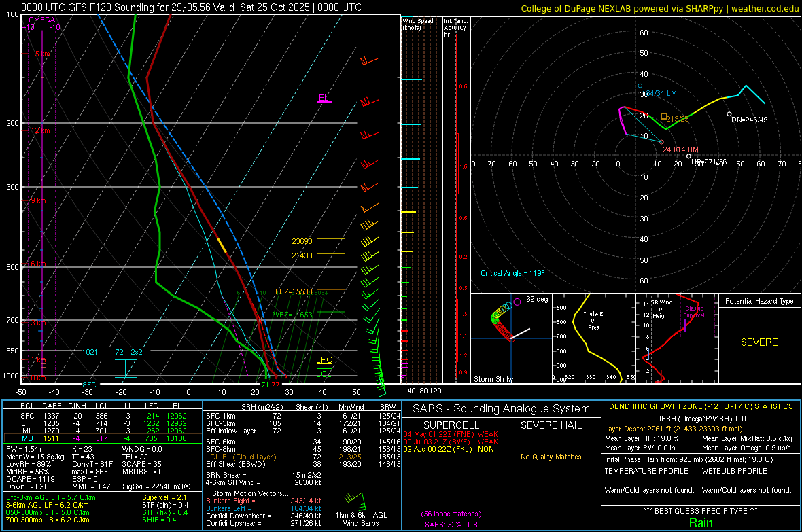Select the magenta EL marker on the skew-T
This screenshot has width=802, height=532.
tap(324, 99)
